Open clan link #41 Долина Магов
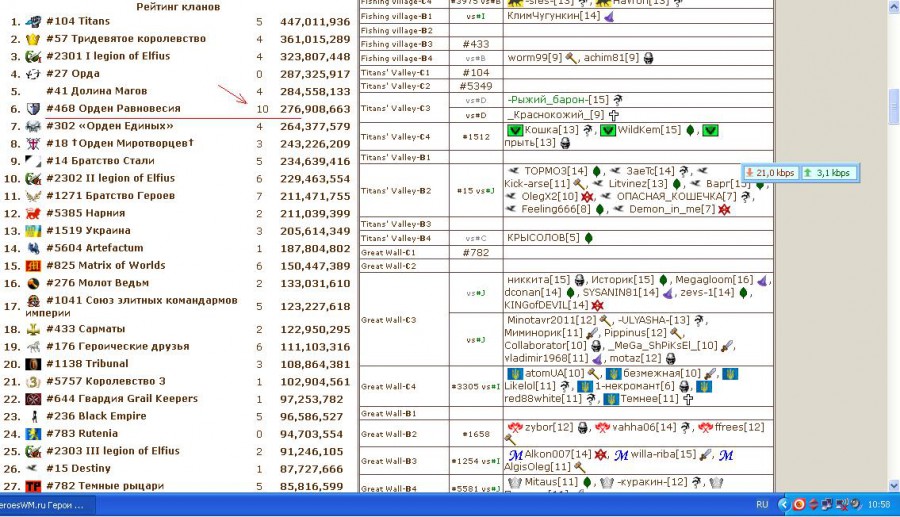Viewport: 900px width, 517px height. (x=96, y=91)
